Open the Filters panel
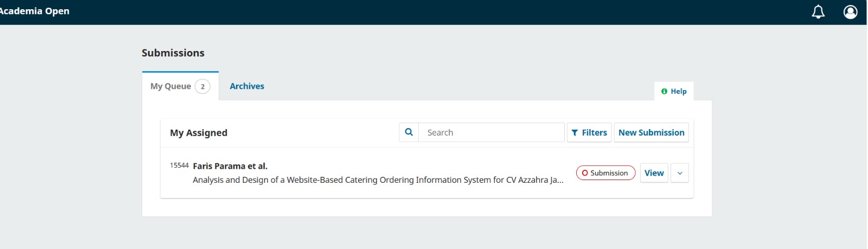 point(589,132)
